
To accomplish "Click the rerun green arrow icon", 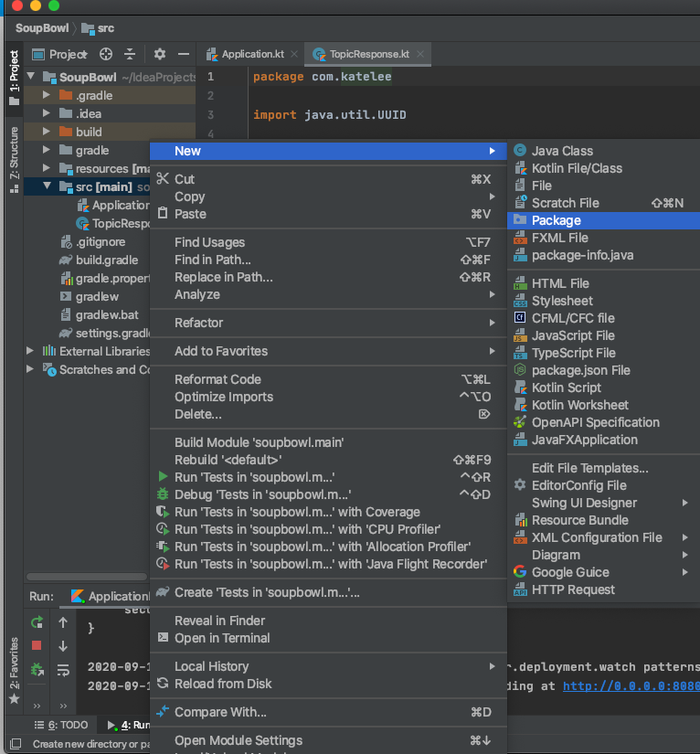I will (x=37, y=622).
